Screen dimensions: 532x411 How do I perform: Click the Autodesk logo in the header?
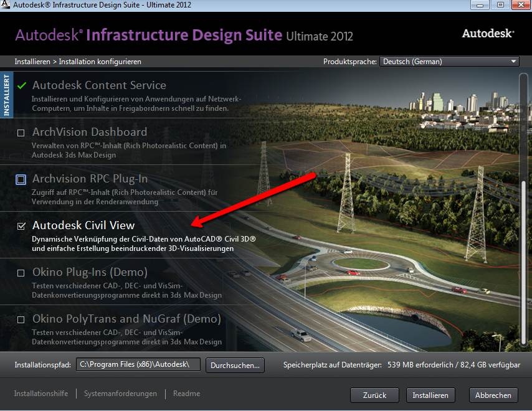pyautogui.click(x=488, y=34)
